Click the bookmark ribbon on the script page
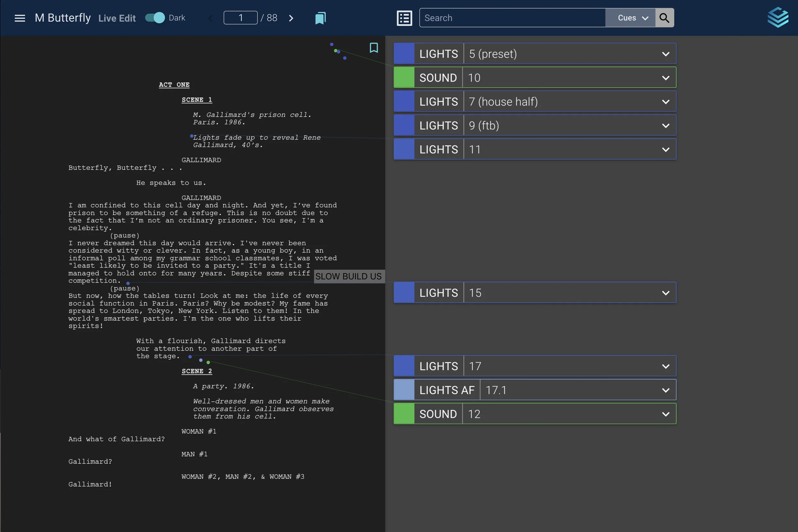 point(373,48)
